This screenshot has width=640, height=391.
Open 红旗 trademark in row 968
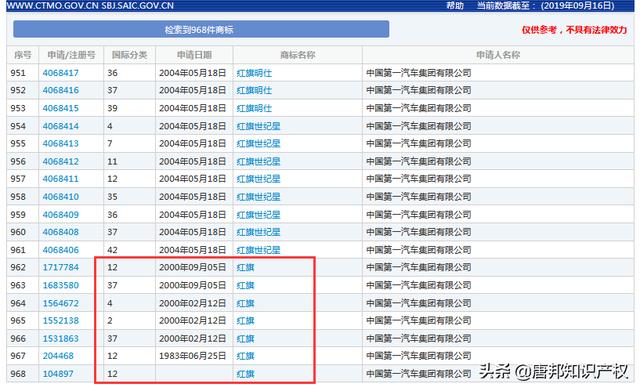point(246,373)
